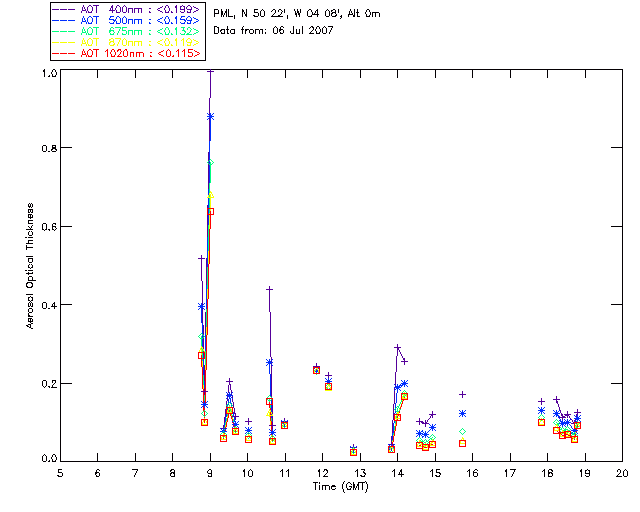Click the y-axis label 0.4

49,305
